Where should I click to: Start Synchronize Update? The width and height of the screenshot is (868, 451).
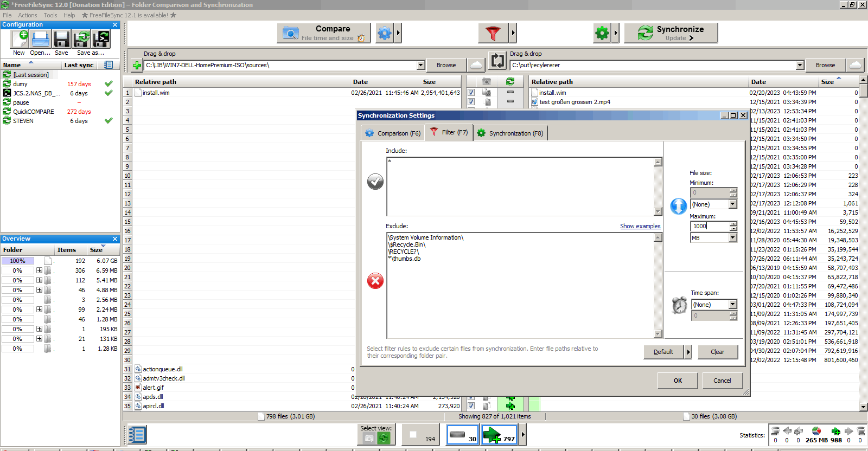(x=671, y=33)
